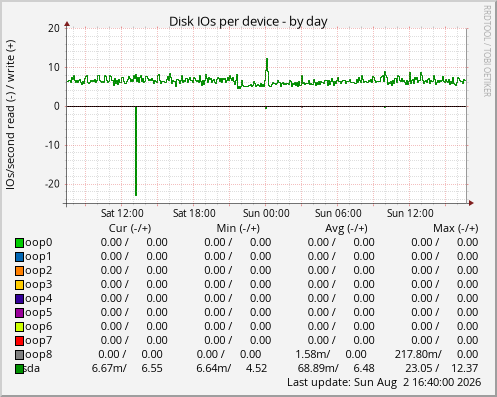Image resolution: width=497 pixels, height=397 pixels.
Task: Click the sda max write value 12.37
Action: tap(465, 368)
